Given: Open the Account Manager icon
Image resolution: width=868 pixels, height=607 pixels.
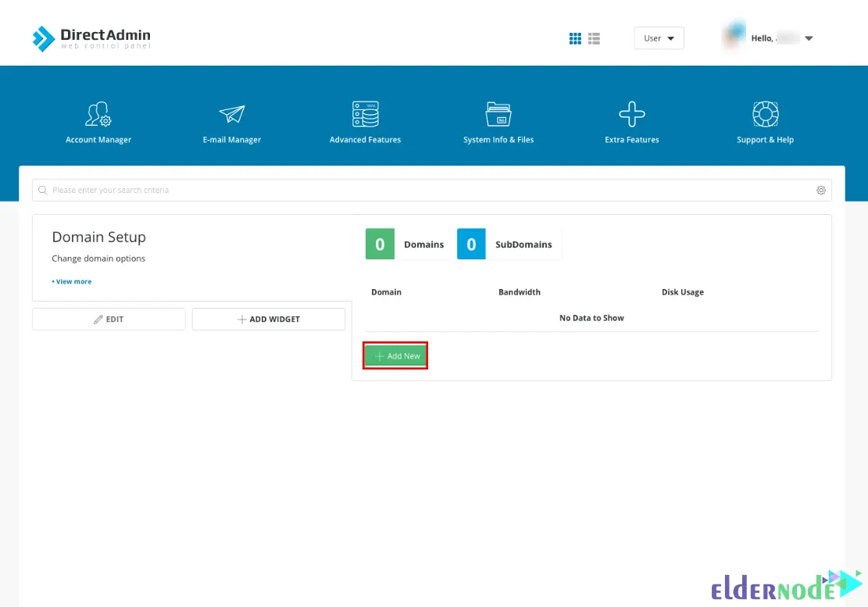Looking at the screenshot, I should (x=98, y=115).
